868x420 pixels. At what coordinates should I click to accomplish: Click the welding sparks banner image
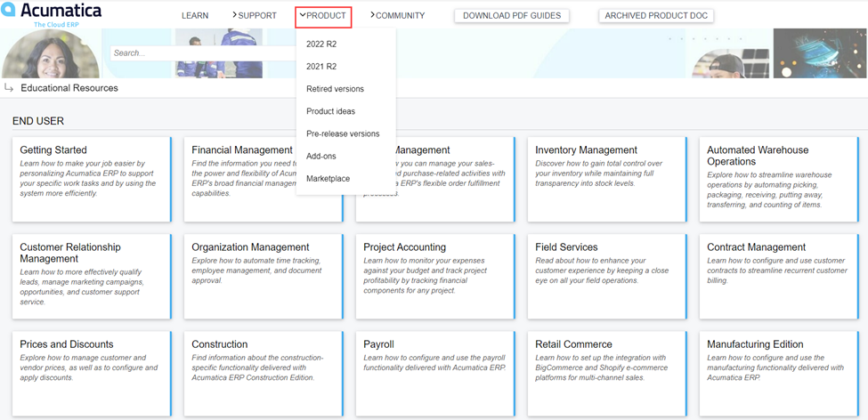click(x=819, y=53)
